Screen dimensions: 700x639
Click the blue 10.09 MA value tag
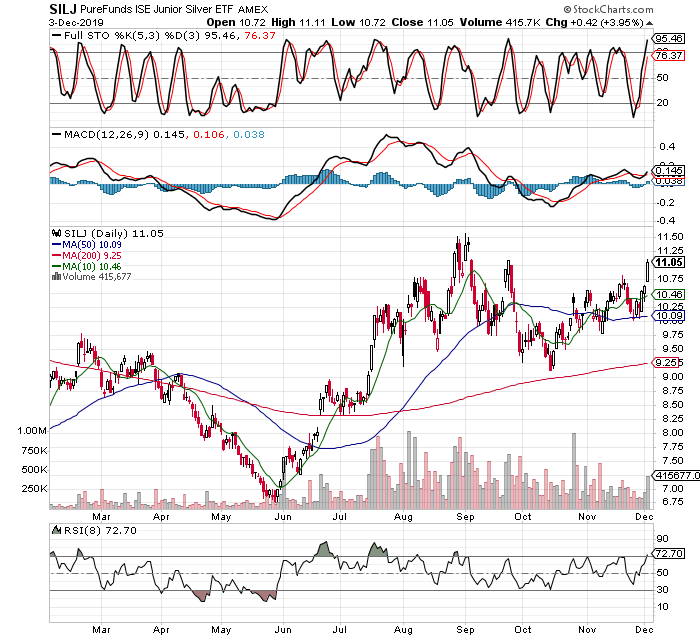pos(669,316)
